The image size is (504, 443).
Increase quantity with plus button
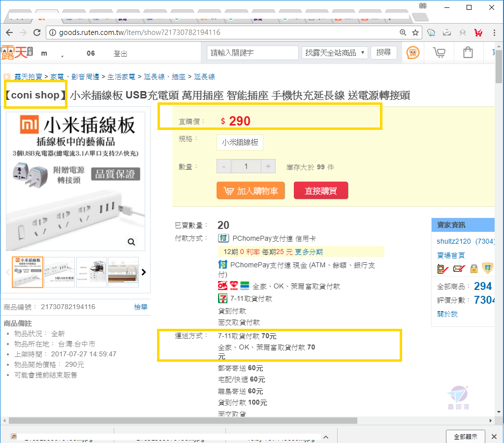coord(268,166)
